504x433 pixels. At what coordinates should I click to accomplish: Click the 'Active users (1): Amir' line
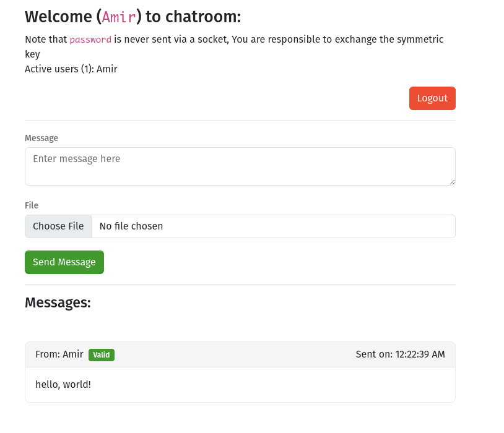coord(71,69)
